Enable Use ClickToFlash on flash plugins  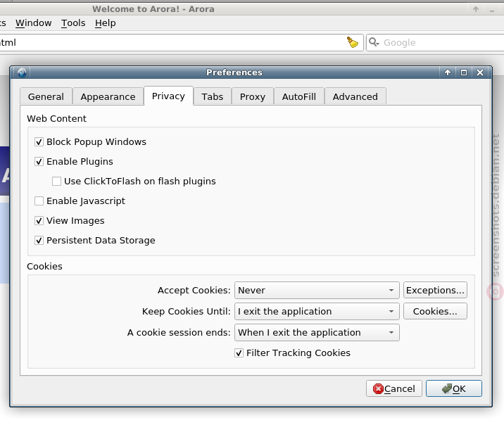coord(56,181)
